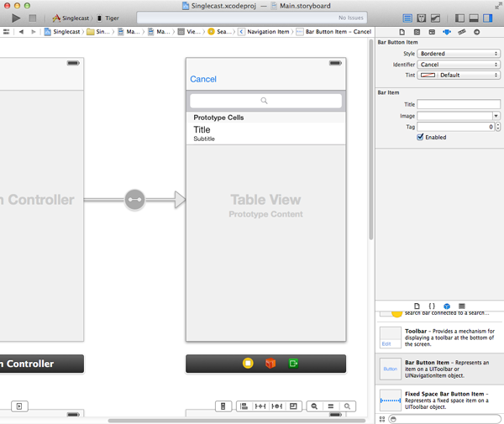
Task: Zoom out the storyboard canvas
Action: [x=314, y=406]
